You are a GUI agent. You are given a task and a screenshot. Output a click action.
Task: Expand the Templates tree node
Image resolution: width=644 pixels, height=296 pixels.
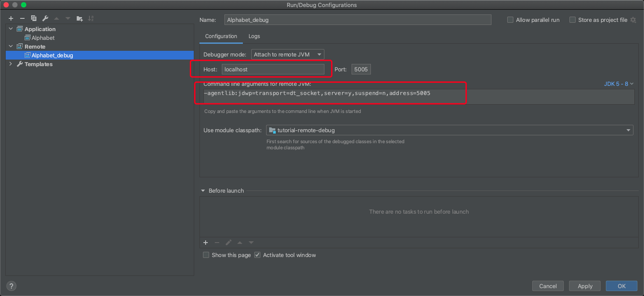(x=11, y=64)
